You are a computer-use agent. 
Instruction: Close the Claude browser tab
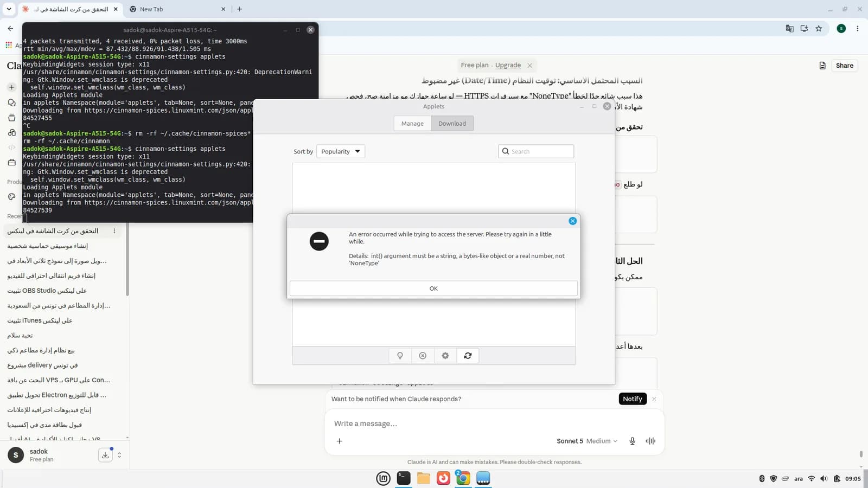coord(116,9)
